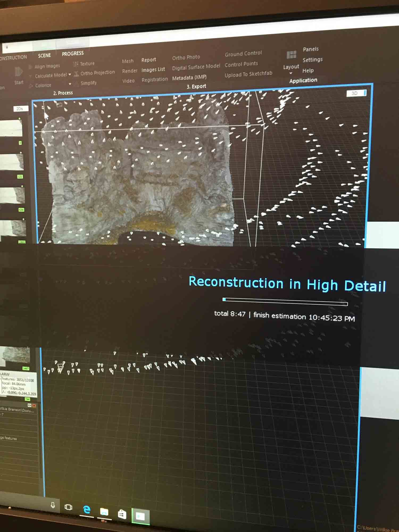Click the quick access toolbar customize arrow
Viewport: 399px width, 532px height.
click(7, 47)
